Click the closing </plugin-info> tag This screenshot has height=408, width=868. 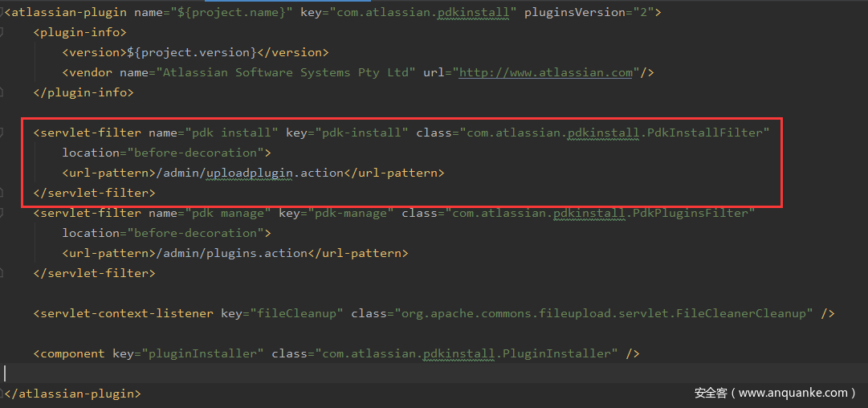point(84,92)
